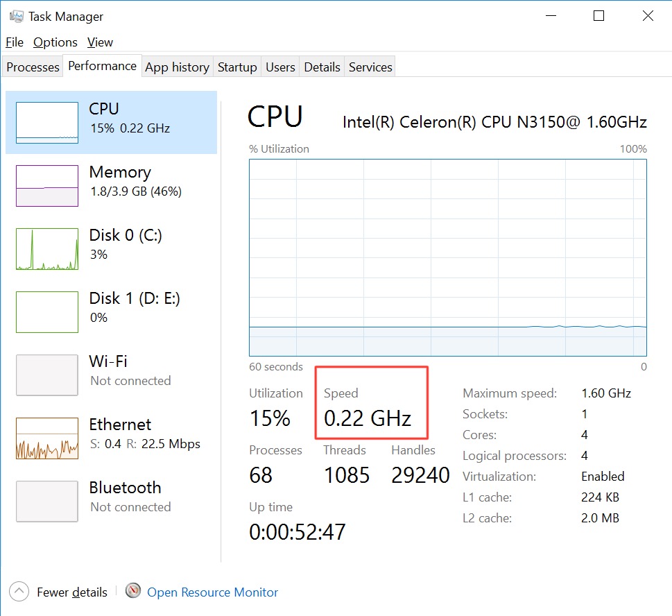Image resolution: width=672 pixels, height=616 pixels.
Task: Open the Disk 0 (C:) performance graph
Action: pyautogui.click(x=47, y=249)
